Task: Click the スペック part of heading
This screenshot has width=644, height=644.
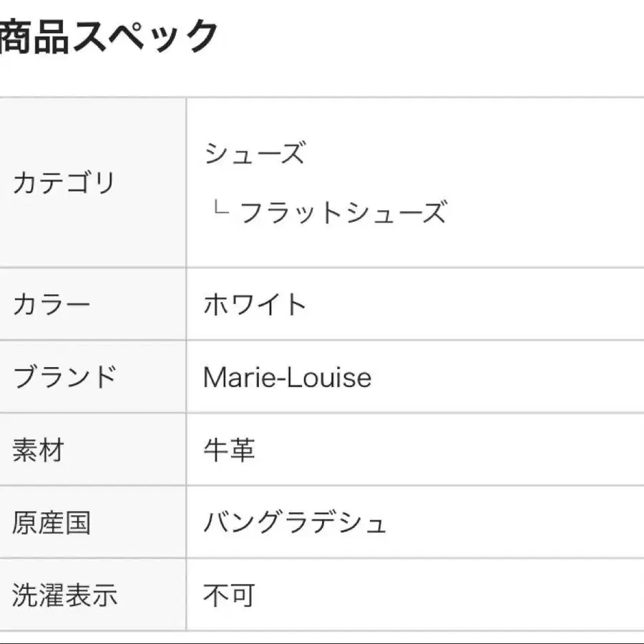Action: coord(145,37)
